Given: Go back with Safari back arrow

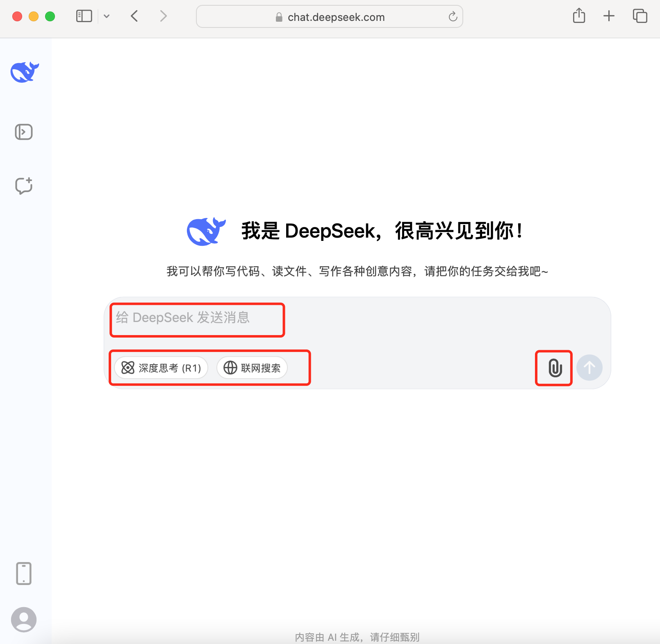Looking at the screenshot, I should pyautogui.click(x=134, y=16).
